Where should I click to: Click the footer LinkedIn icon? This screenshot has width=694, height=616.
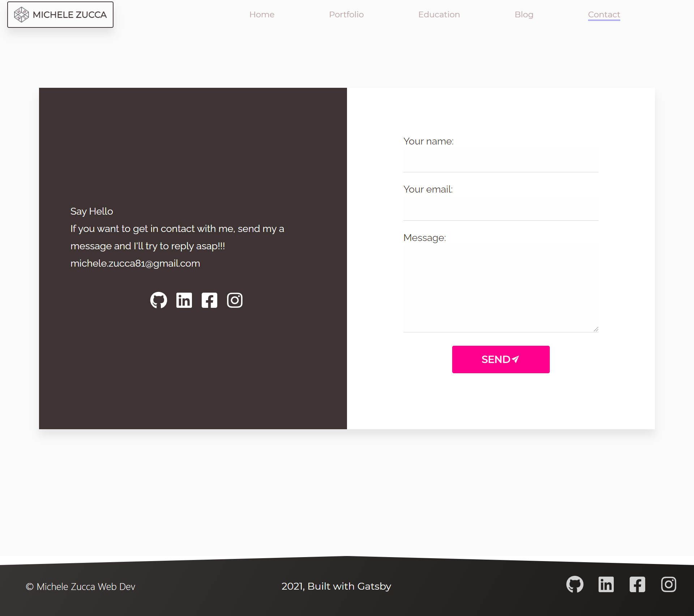606,584
